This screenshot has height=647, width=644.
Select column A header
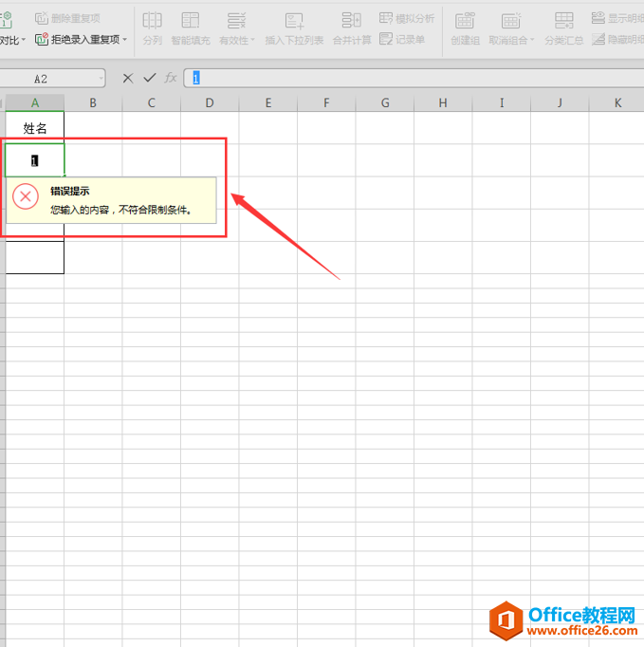click(35, 102)
